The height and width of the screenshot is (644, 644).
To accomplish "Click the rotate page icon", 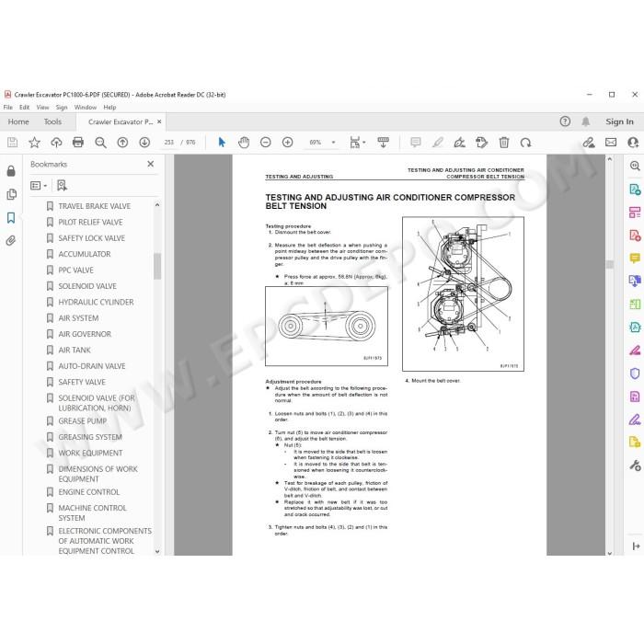I will pos(481,143).
